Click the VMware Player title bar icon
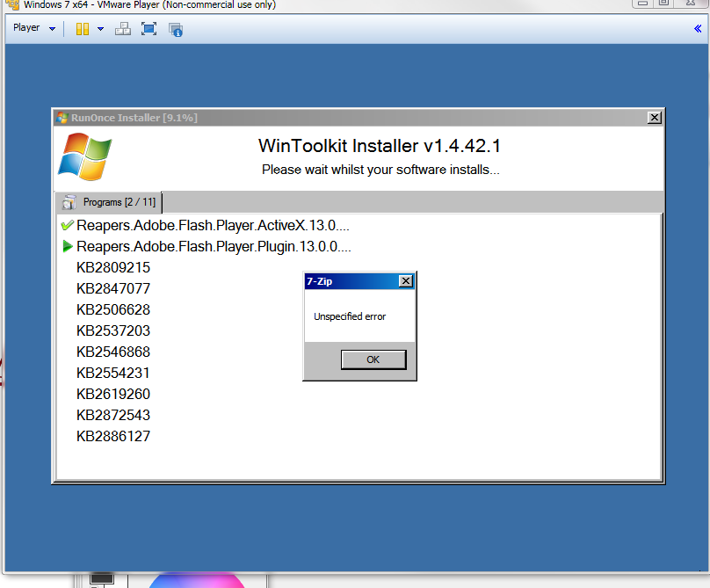Image resolution: width=710 pixels, height=588 pixels. coord(12,4)
